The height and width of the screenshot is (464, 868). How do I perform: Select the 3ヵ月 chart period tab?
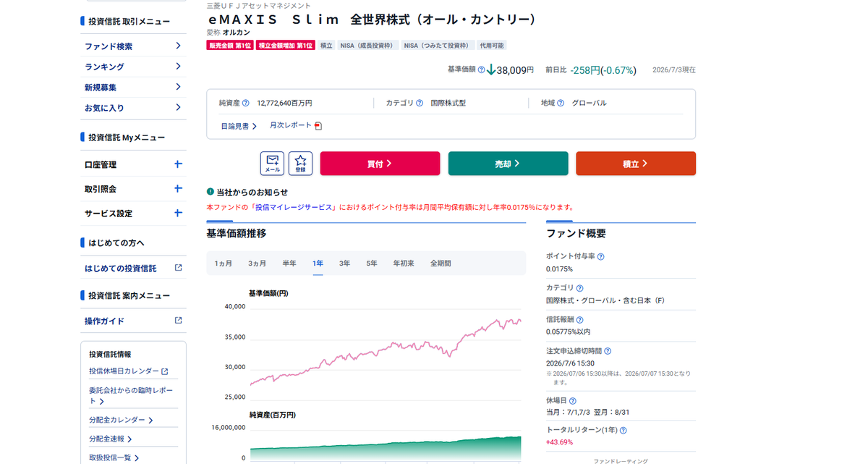pyautogui.click(x=257, y=263)
